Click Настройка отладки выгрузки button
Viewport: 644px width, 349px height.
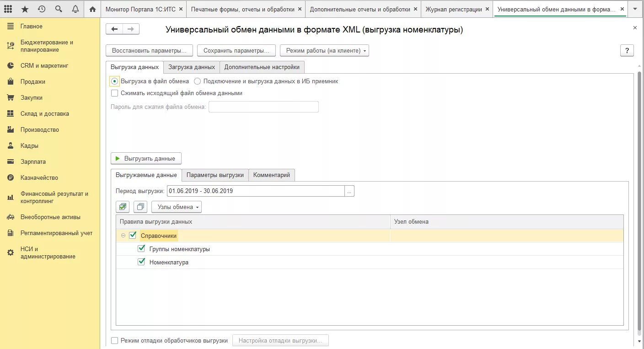280,340
